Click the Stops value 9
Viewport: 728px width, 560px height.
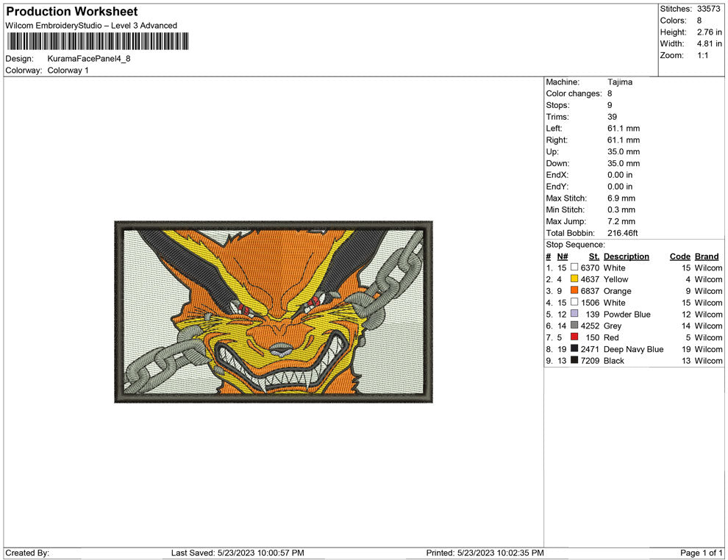pos(610,105)
